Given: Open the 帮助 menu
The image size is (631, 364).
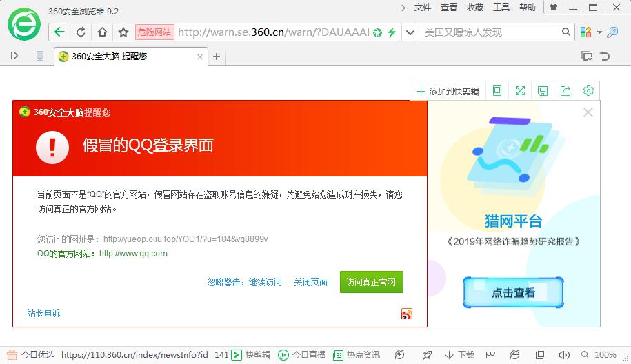Looking at the screenshot, I should (x=527, y=8).
